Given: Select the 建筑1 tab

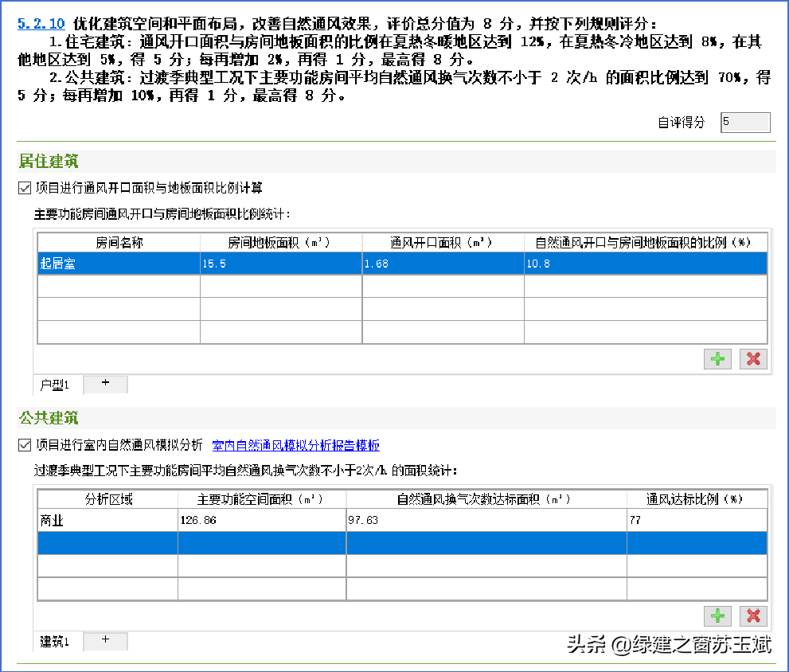Looking at the screenshot, I should [x=54, y=642].
